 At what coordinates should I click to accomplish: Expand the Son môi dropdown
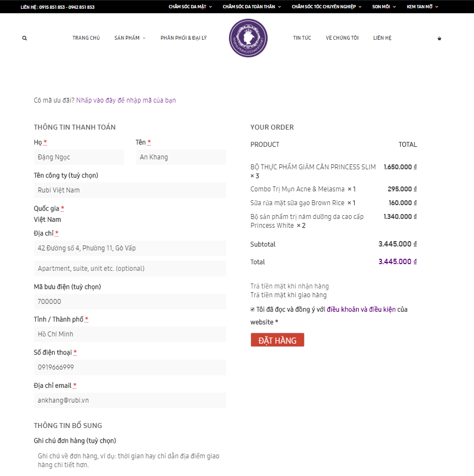[384, 7]
